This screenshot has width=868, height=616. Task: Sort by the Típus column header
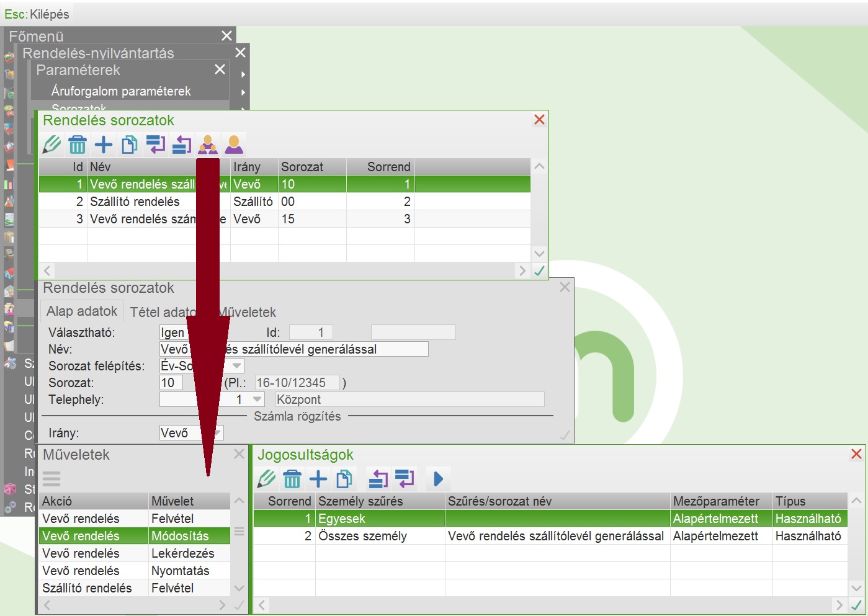[810, 501]
